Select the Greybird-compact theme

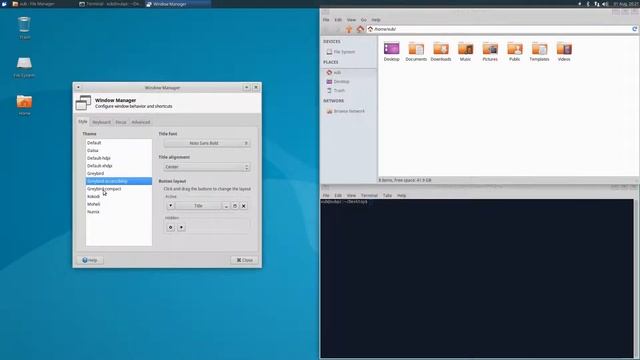(119, 189)
